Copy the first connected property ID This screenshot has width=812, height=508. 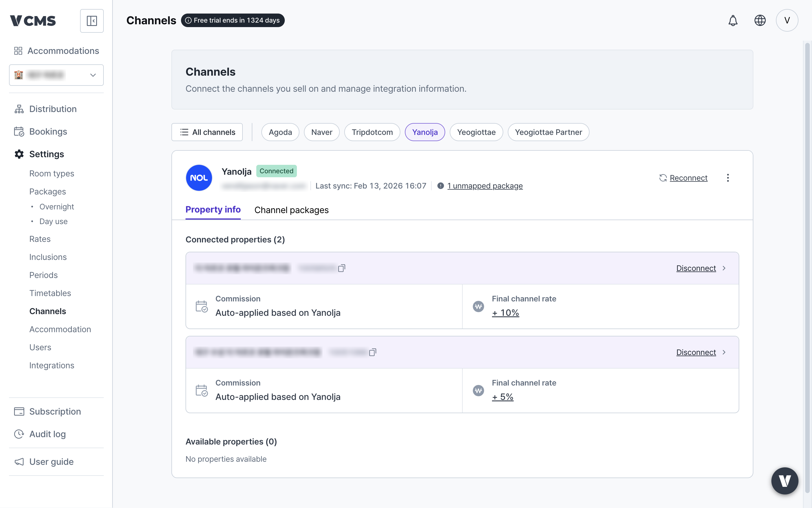point(342,268)
